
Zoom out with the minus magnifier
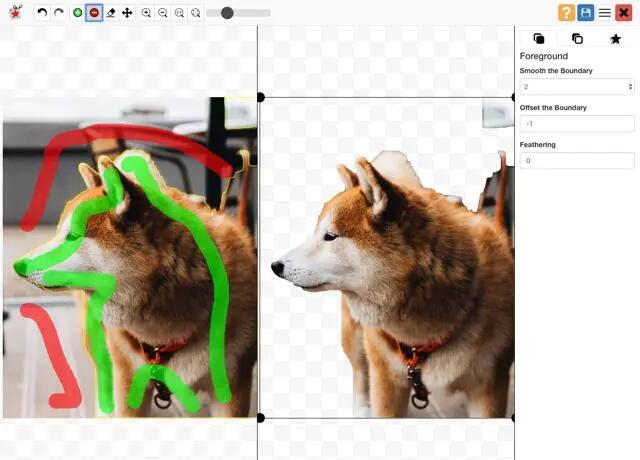(x=163, y=13)
